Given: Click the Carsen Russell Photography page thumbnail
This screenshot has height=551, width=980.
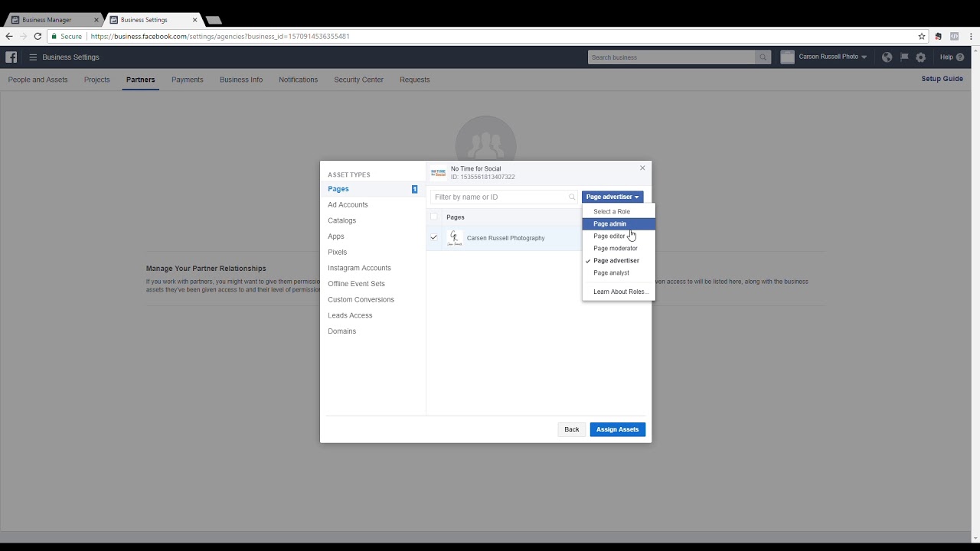Looking at the screenshot, I should tap(455, 238).
